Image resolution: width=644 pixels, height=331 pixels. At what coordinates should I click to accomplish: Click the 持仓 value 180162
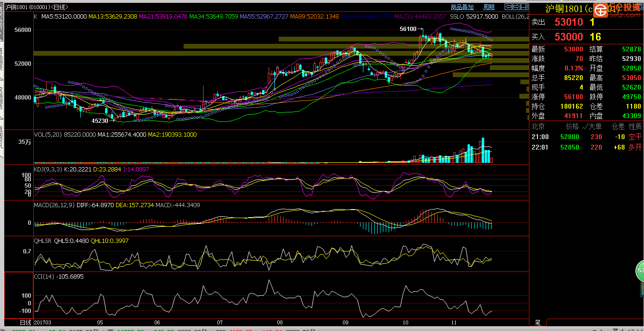[x=572, y=107]
